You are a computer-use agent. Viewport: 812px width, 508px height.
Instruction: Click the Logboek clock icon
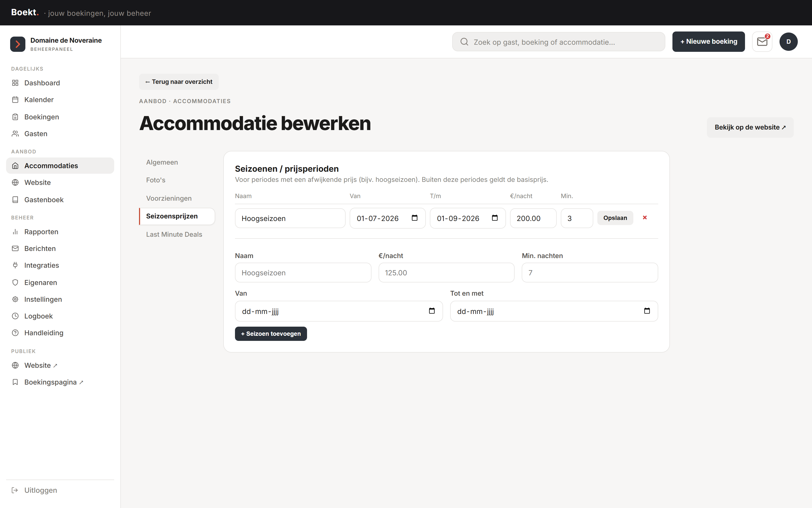click(x=15, y=316)
